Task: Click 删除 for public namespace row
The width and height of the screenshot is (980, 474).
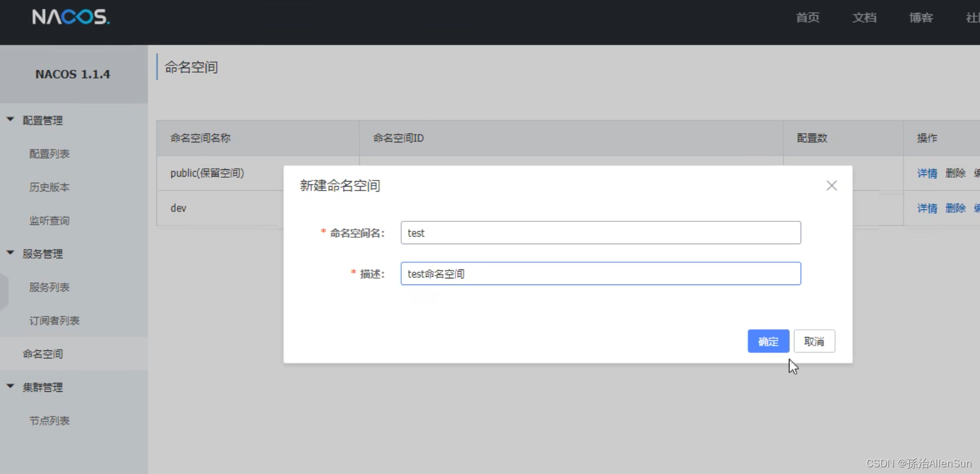Action: tap(955, 173)
